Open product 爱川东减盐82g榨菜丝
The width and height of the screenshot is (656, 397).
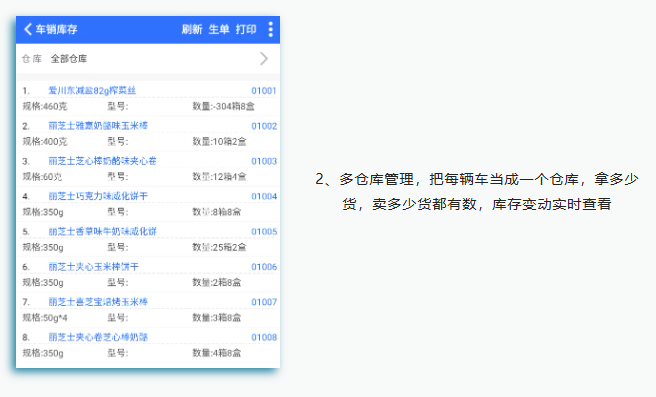point(92,90)
